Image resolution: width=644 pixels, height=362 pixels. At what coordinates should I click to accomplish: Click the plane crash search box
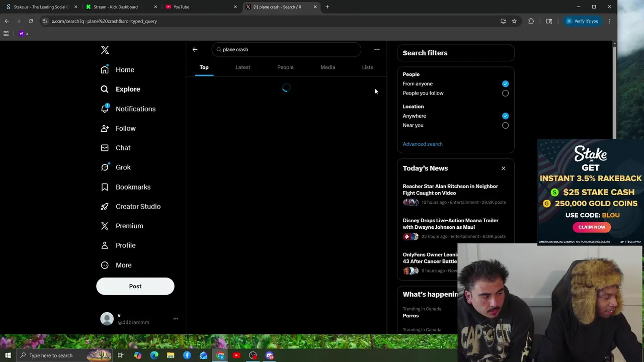286,50
